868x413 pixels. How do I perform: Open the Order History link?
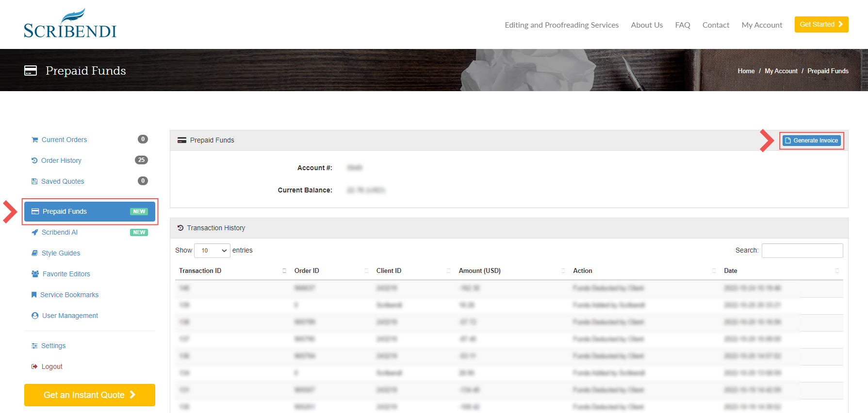[61, 160]
